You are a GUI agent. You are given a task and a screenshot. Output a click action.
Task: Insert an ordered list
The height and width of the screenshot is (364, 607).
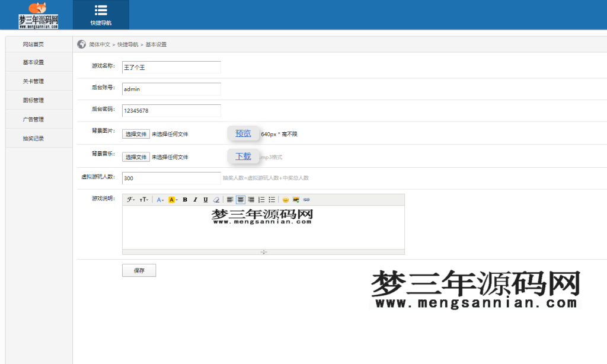[x=261, y=200]
